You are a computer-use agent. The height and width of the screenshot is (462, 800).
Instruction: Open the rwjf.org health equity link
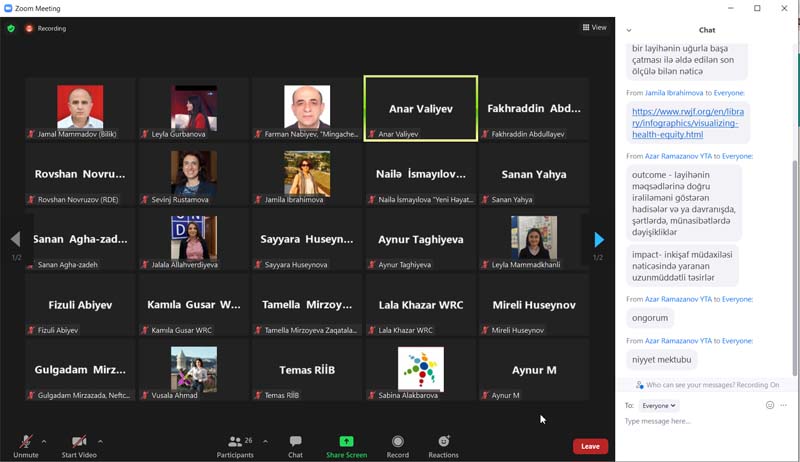[686, 123]
